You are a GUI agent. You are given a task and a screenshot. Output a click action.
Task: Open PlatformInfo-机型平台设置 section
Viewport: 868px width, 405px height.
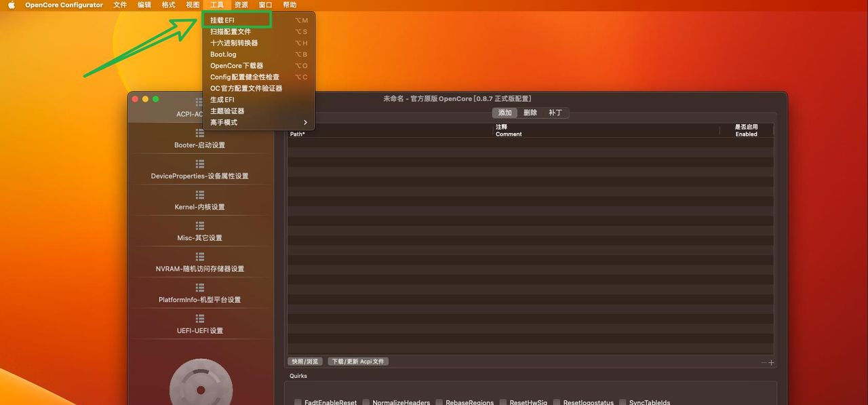[x=199, y=300]
